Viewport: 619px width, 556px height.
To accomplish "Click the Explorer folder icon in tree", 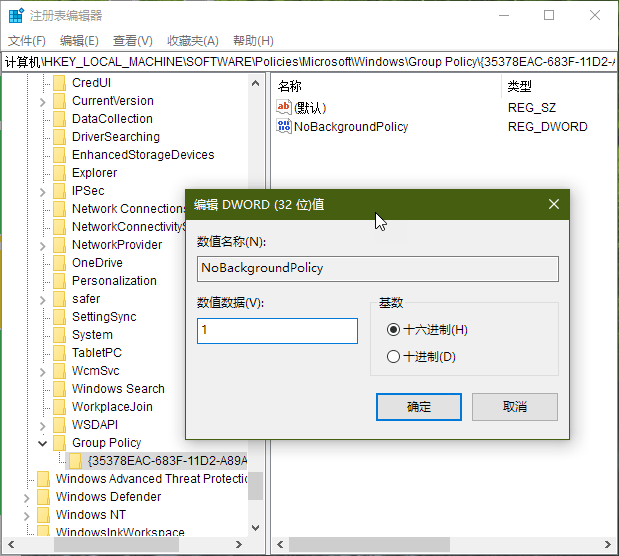I will [x=60, y=173].
